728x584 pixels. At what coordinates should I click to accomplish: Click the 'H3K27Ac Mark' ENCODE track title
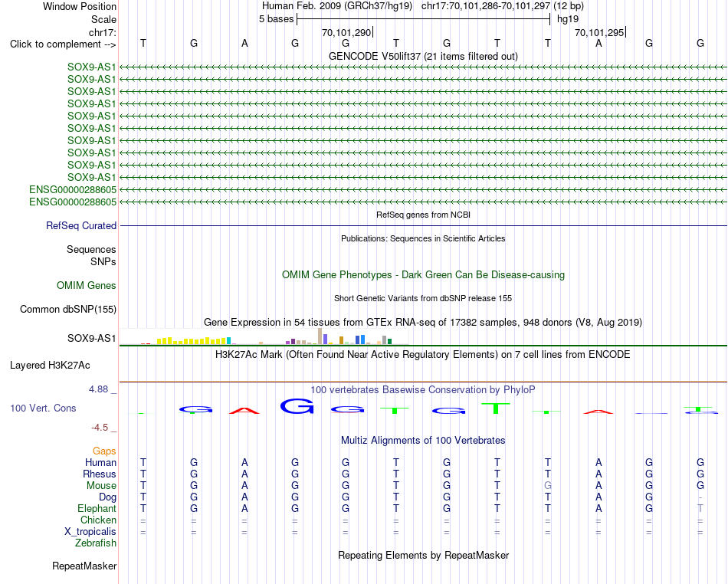(423, 355)
